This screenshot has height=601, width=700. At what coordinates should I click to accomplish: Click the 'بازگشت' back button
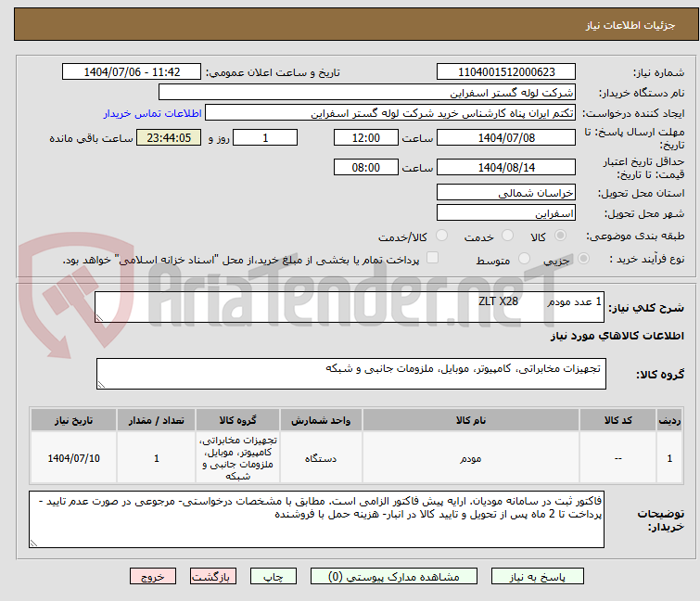[213, 577]
